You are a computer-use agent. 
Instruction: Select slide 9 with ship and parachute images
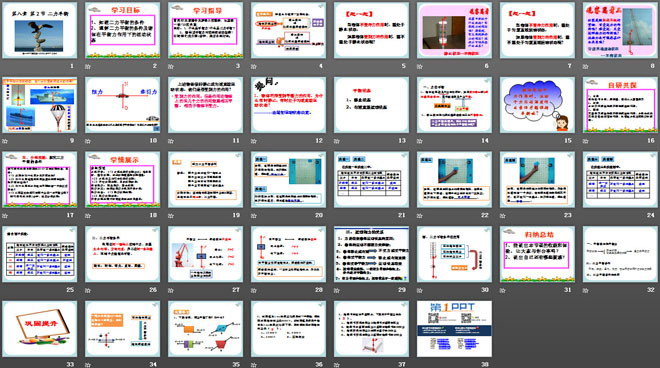pyautogui.click(x=40, y=105)
